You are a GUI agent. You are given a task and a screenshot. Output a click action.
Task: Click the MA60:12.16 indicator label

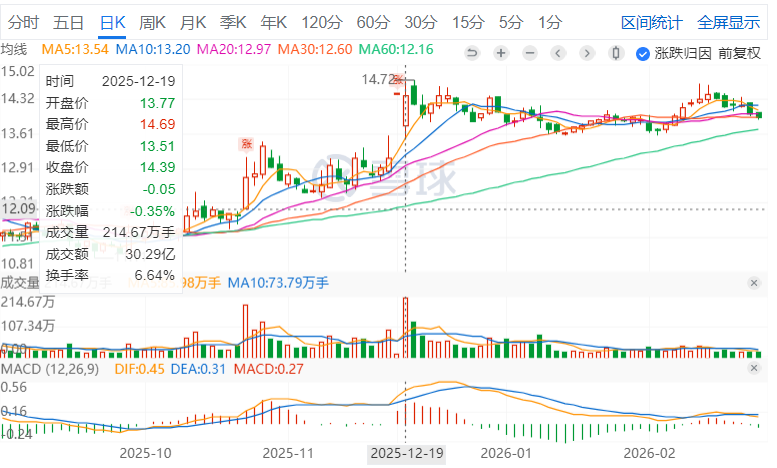(396, 49)
